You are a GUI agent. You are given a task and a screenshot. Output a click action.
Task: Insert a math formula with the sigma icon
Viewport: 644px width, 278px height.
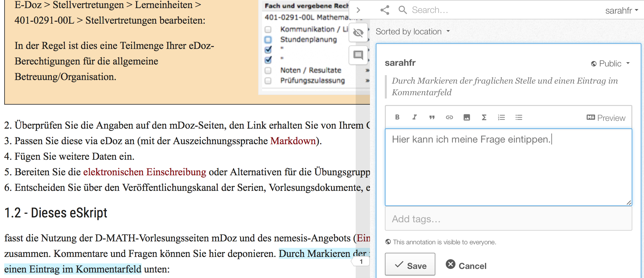click(x=484, y=117)
